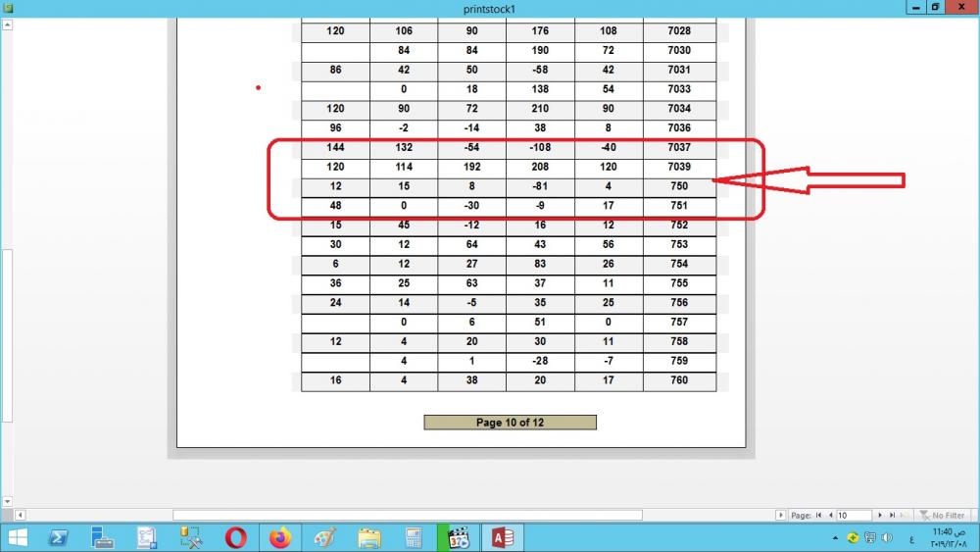Switch to Microsoft Access in taskbar
980x552 pixels.
coord(503,537)
